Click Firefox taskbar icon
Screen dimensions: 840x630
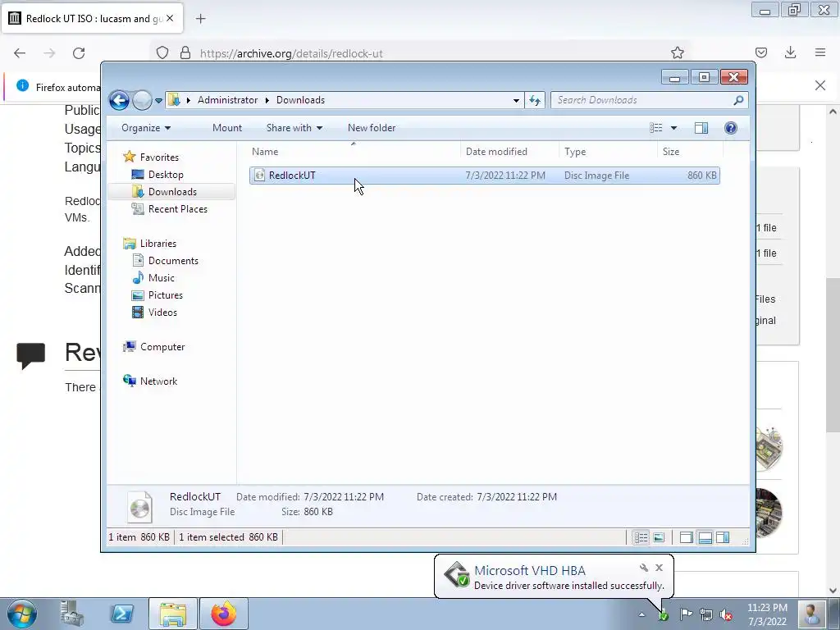click(223, 614)
